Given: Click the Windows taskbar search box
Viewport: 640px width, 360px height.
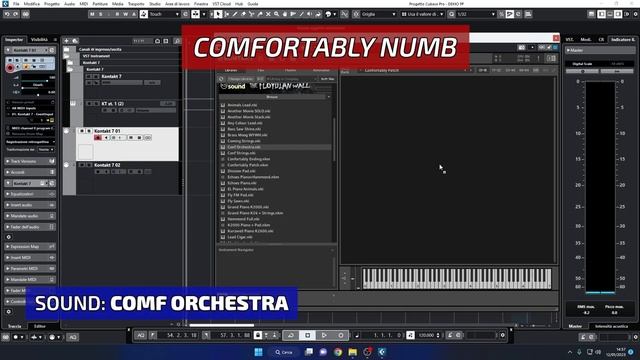Looking at the screenshot, I should [283, 352].
